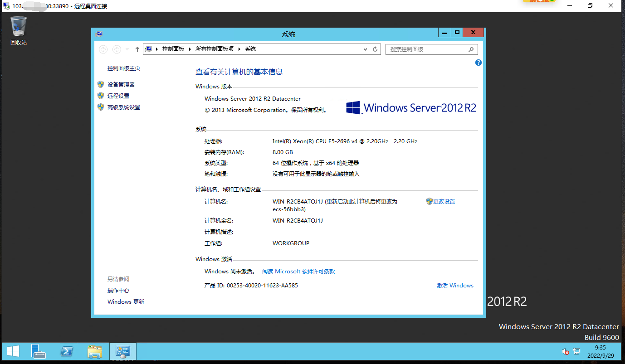Click the Windows Server 2012 R2 logo
Viewport: 625px width, 364px height.
point(411,108)
